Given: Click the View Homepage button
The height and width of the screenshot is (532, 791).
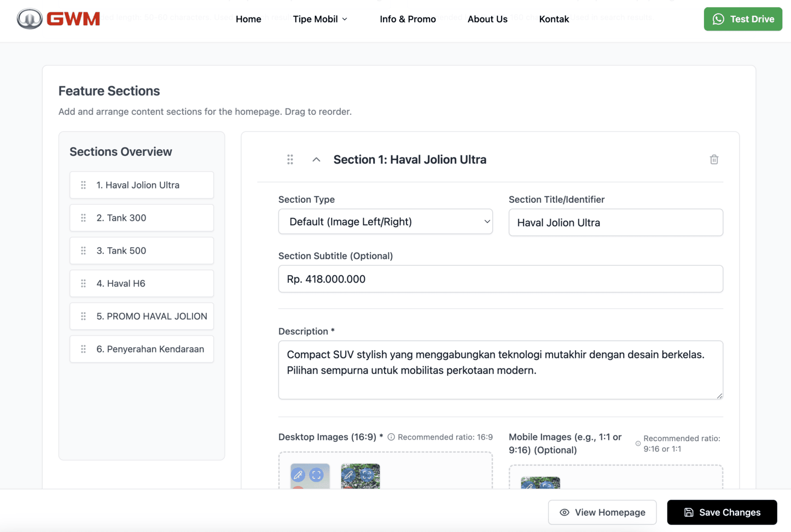Looking at the screenshot, I should tap(602, 512).
